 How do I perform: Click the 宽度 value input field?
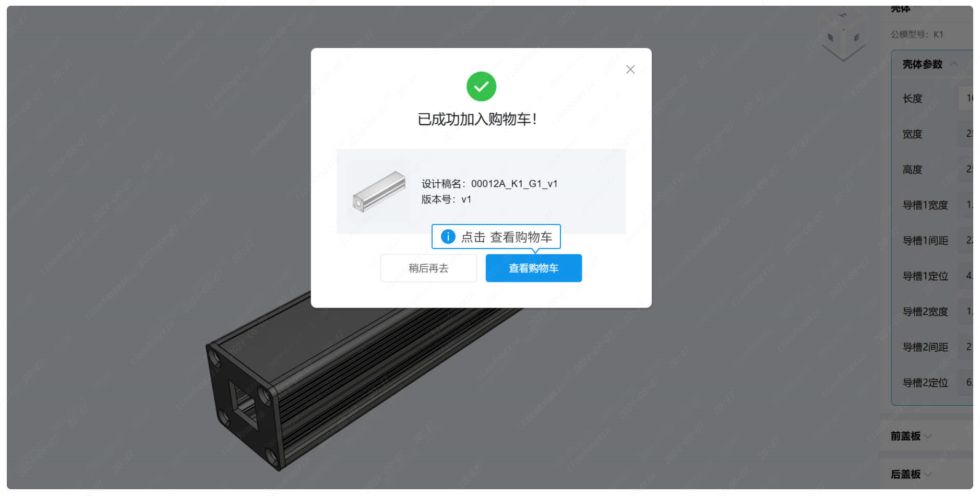[966, 134]
